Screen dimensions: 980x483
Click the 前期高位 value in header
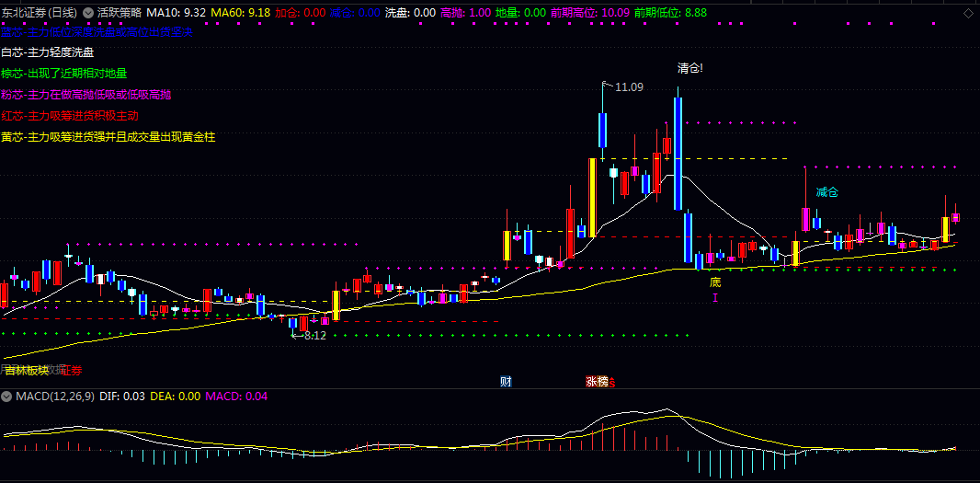[x=589, y=13]
